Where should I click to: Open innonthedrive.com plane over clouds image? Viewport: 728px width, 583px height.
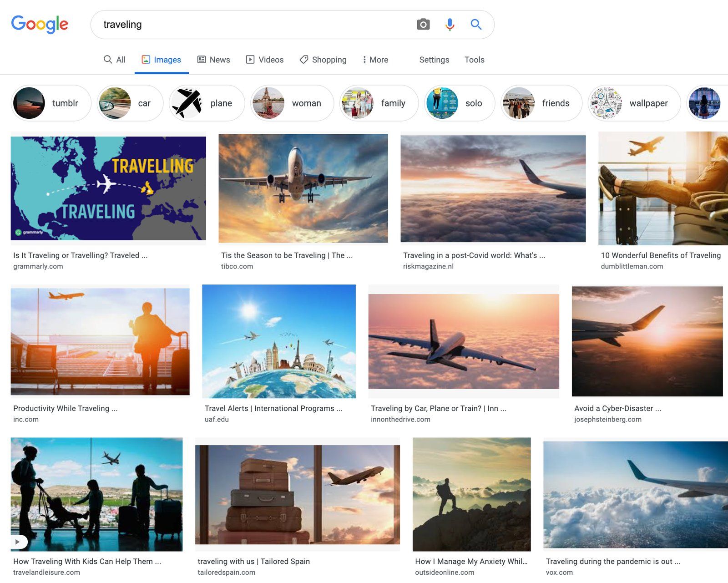(x=464, y=341)
